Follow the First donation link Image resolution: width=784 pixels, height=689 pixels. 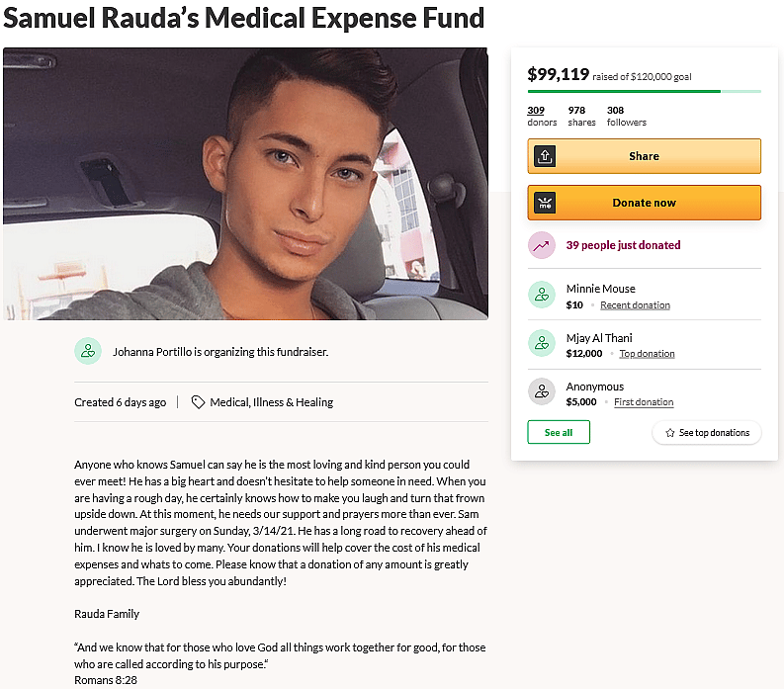pos(644,402)
